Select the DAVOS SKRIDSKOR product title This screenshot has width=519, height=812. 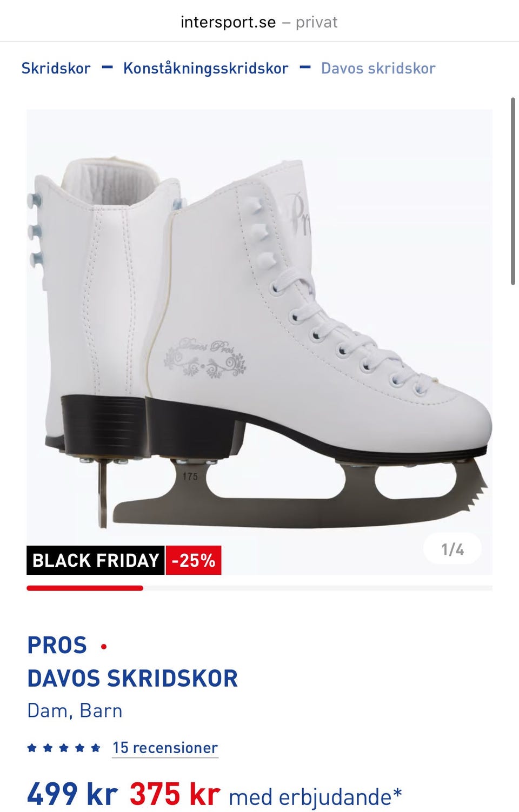(x=132, y=679)
